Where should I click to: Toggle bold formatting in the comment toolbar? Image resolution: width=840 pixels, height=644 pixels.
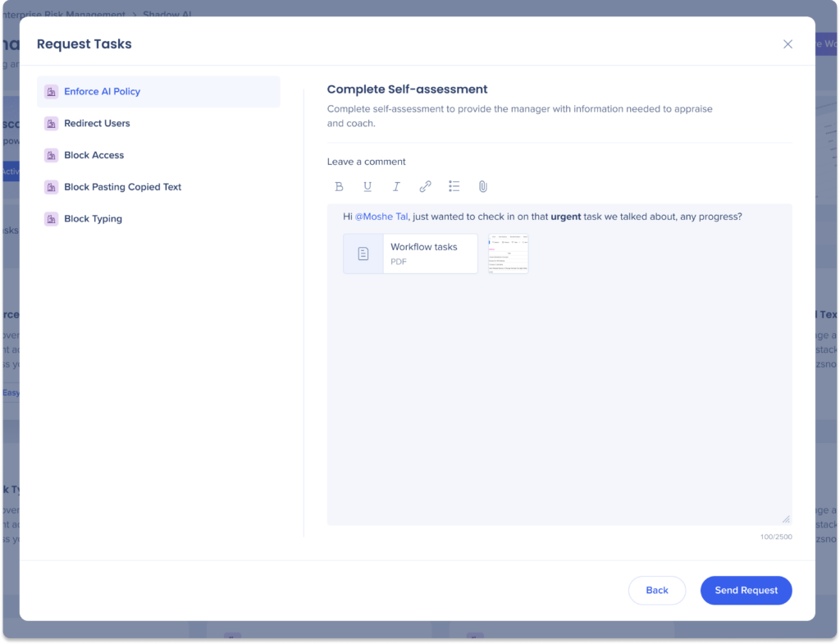[x=339, y=186]
